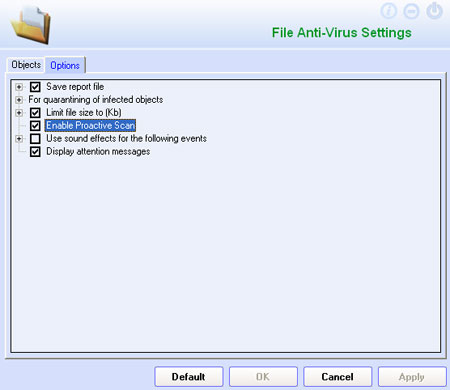Click the folder icon in the header
450x390 pixels.
pyautogui.click(x=31, y=24)
